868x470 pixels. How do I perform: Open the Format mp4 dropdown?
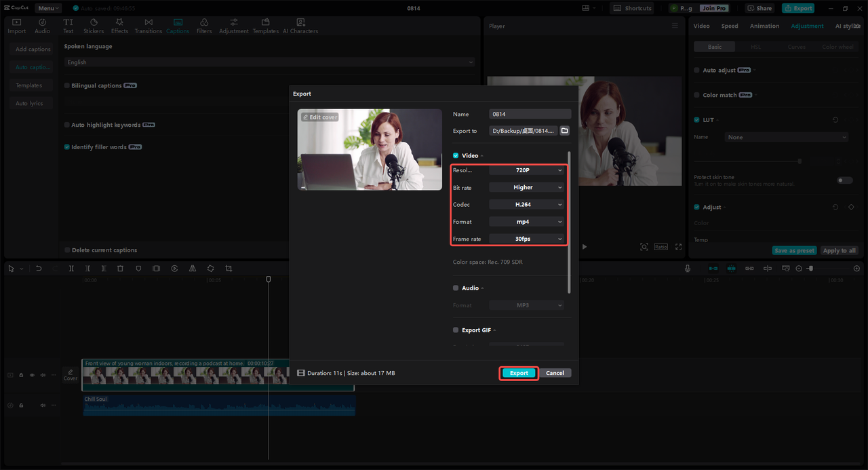click(527, 222)
